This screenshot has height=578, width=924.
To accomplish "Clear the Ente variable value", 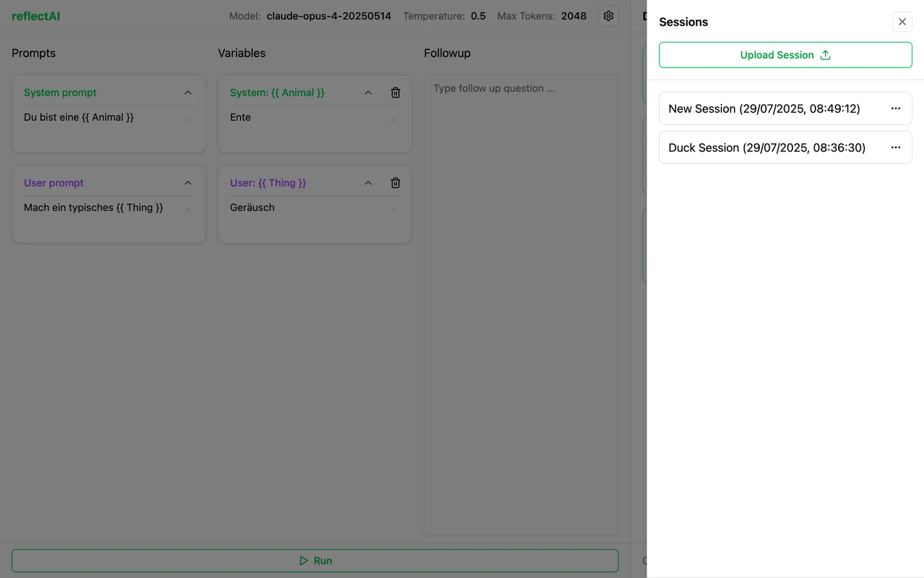I will click(394, 120).
